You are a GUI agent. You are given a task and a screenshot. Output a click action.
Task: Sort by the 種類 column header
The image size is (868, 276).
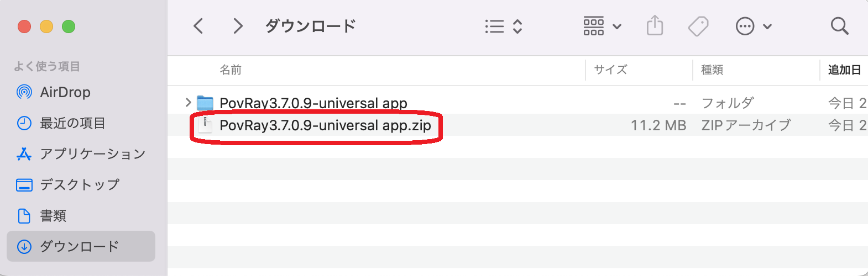[712, 70]
